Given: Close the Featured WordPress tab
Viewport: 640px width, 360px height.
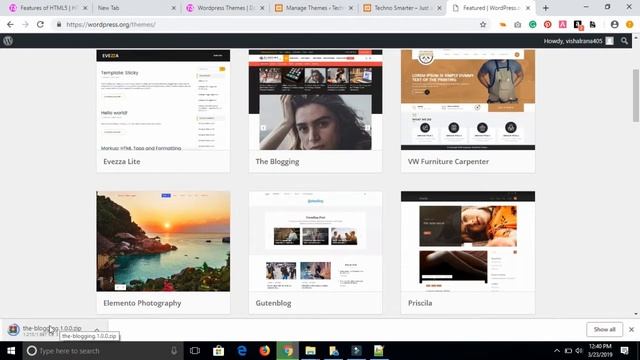Looking at the screenshot, I should point(528,8).
